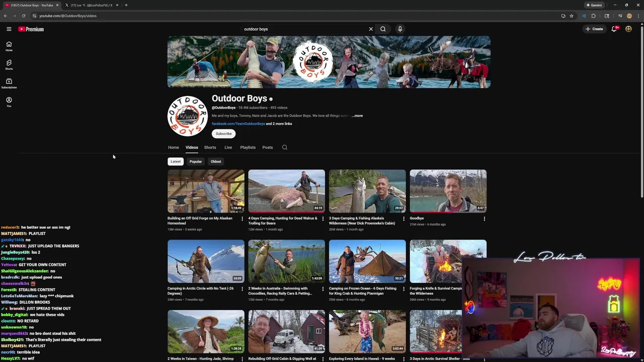This screenshot has height=362, width=644.
Task: Open facebook.com/TeamOutdoorBoys link
Action: (x=238, y=124)
